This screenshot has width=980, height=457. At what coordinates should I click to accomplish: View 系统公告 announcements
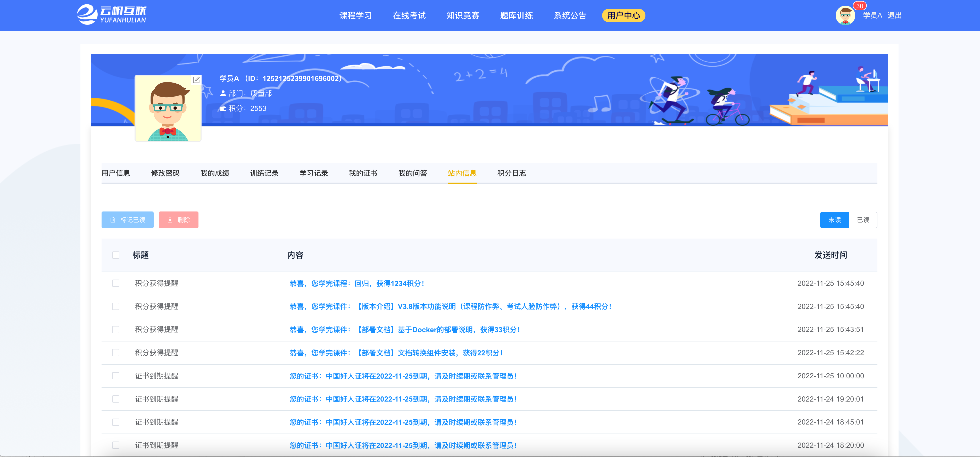click(x=570, y=15)
